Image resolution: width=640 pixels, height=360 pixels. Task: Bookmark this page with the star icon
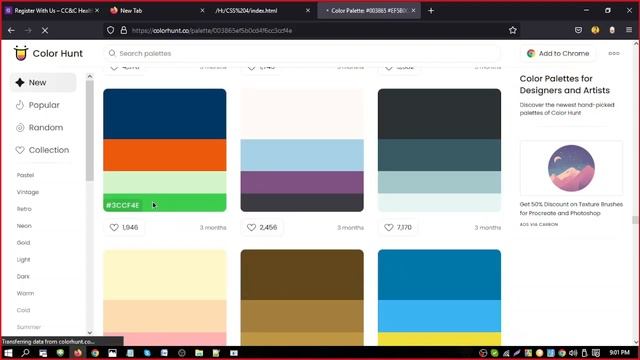pyautogui.click(x=513, y=30)
